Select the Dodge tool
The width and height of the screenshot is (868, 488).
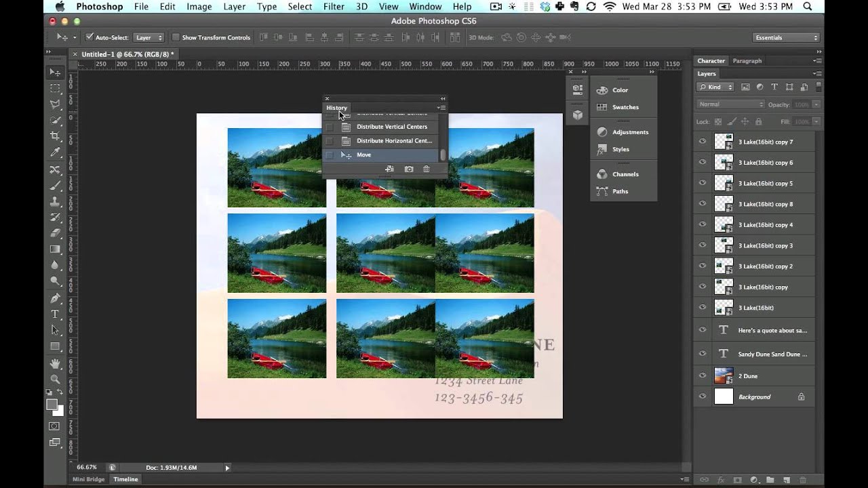(55, 281)
